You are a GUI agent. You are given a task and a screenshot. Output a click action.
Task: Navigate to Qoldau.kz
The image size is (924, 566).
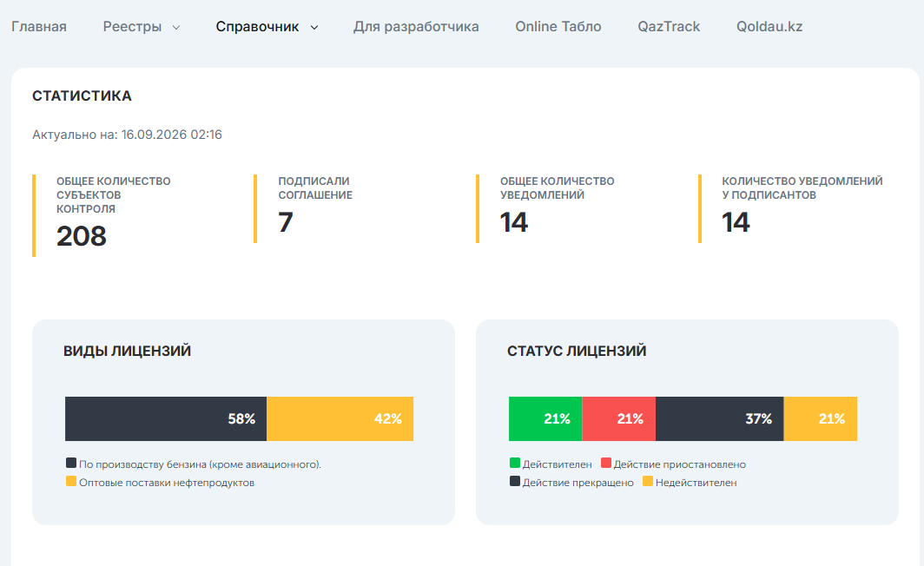click(769, 27)
